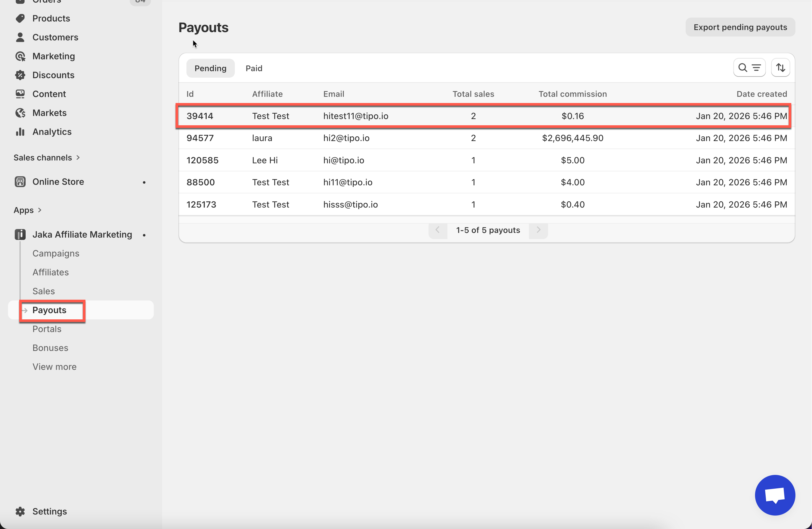The image size is (812, 529).
Task: Click Export pending payouts button
Action: click(740, 27)
